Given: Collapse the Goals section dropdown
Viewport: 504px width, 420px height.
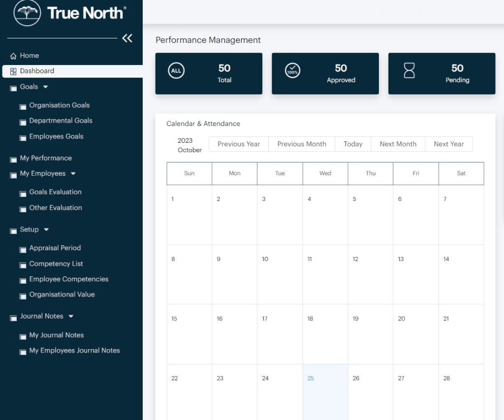Looking at the screenshot, I should (x=47, y=87).
